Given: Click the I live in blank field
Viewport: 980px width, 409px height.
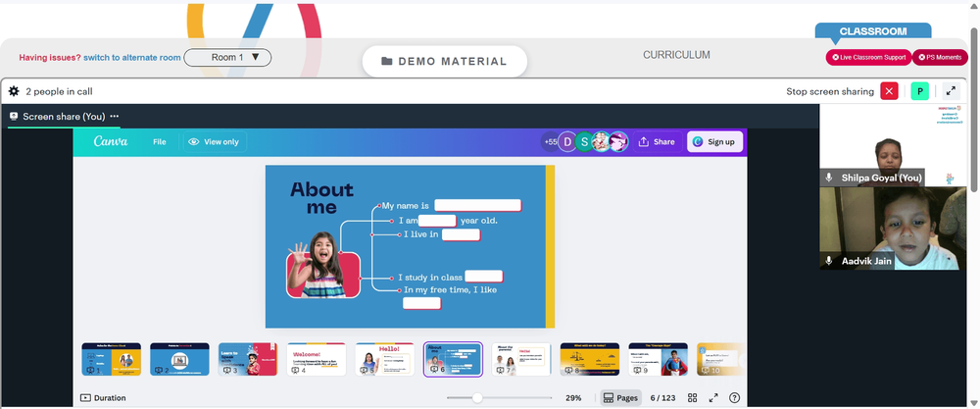Looking at the screenshot, I should tap(462, 234).
